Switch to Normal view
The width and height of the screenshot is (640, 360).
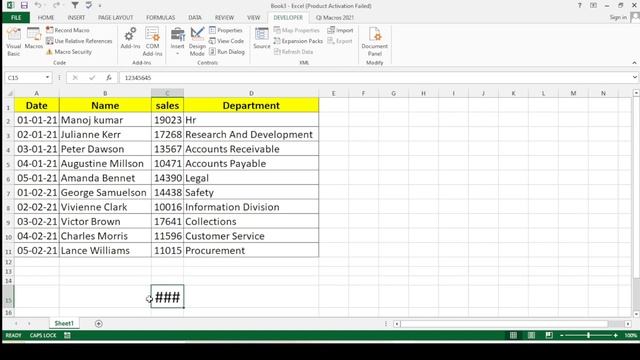click(513, 336)
